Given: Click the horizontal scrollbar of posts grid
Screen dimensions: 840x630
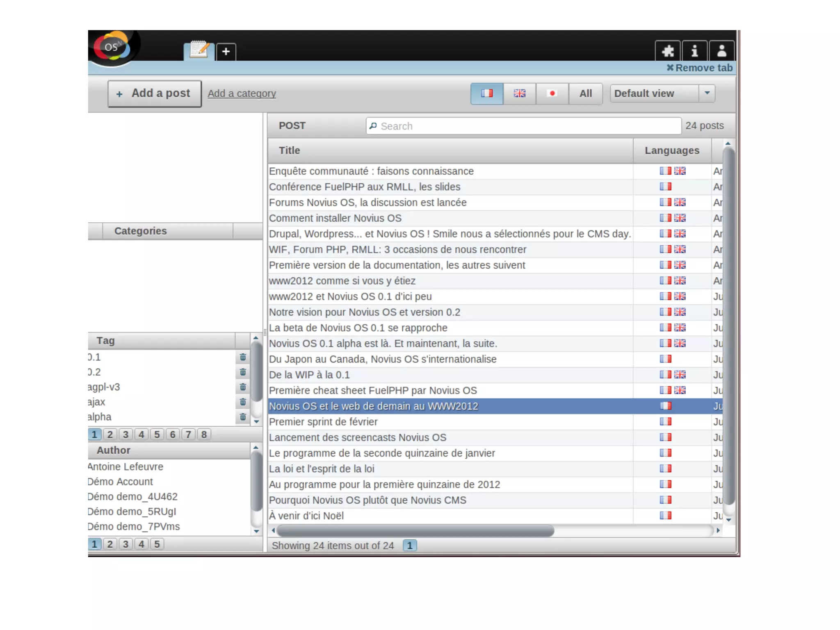Looking at the screenshot, I should [x=415, y=531].
